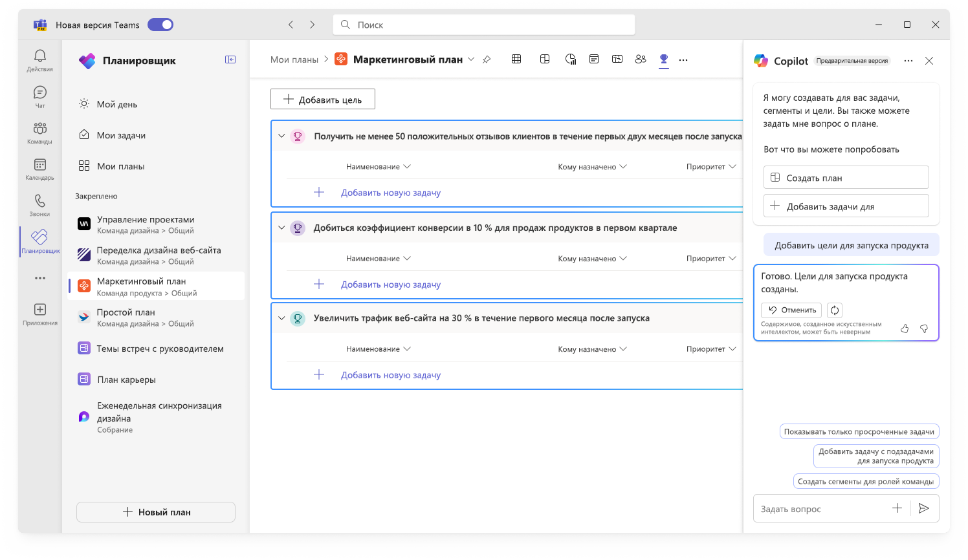Screen dimensions: 968x560
Task: Go back with the navigation arrow
Action: (x=291, y=25)
